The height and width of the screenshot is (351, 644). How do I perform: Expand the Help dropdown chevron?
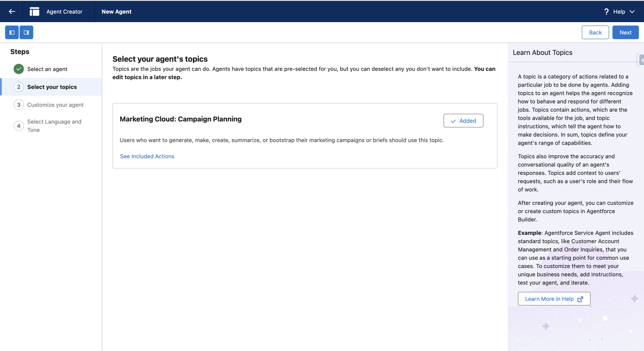click(x=632, y=12)
